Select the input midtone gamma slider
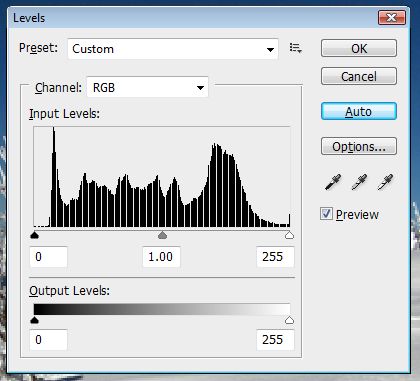Screen dimensions: 420x381 (x=162, y=235)
